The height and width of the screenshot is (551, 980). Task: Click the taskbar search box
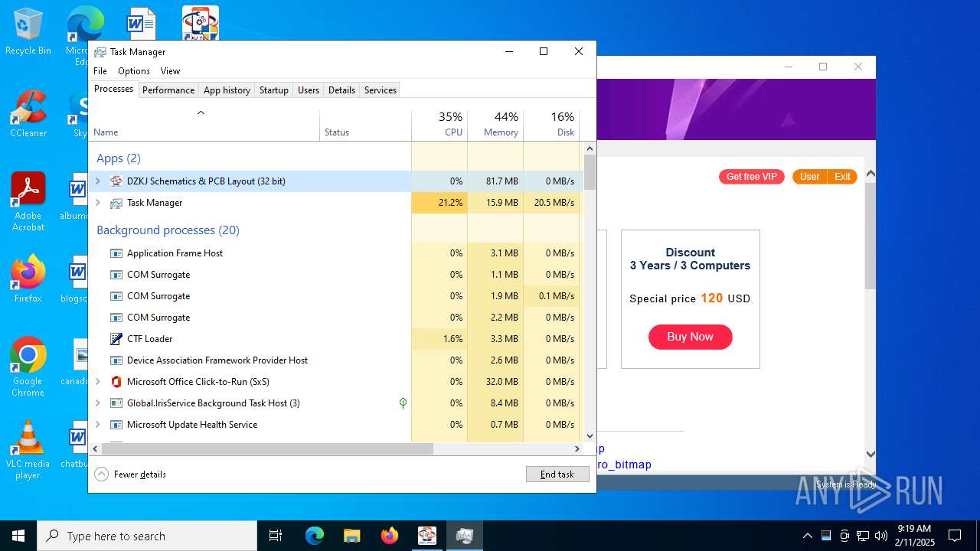click(x=147, y=536)
